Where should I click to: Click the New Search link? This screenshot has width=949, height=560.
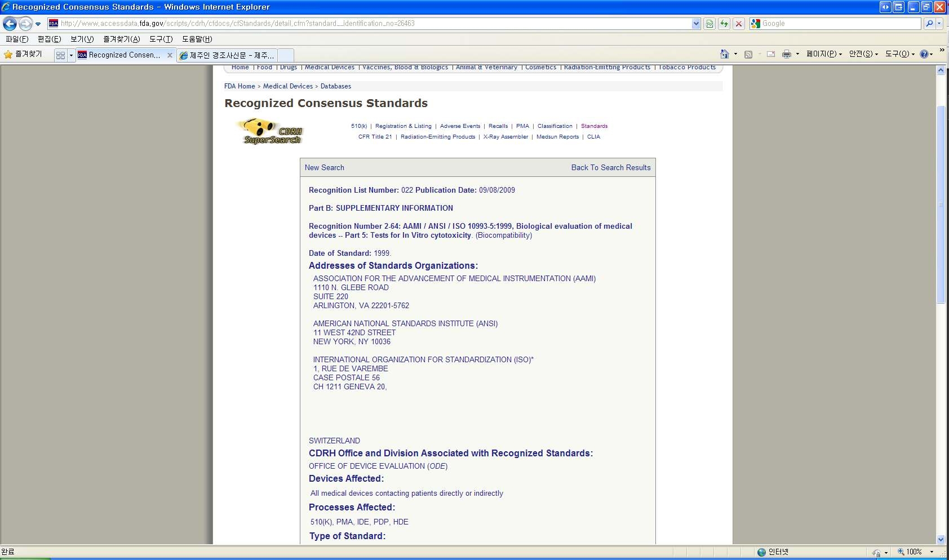[x=325, y=167]
